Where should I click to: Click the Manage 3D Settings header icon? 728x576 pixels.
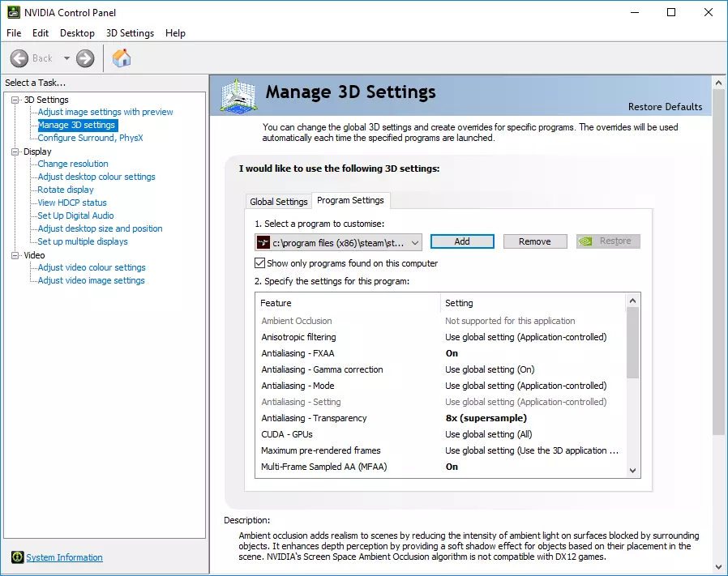pos(238,96)
